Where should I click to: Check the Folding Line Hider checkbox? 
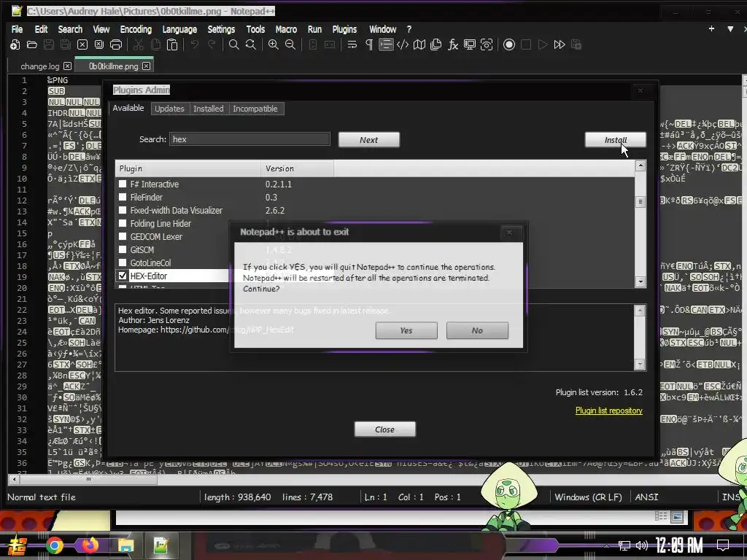click(123, 223)
